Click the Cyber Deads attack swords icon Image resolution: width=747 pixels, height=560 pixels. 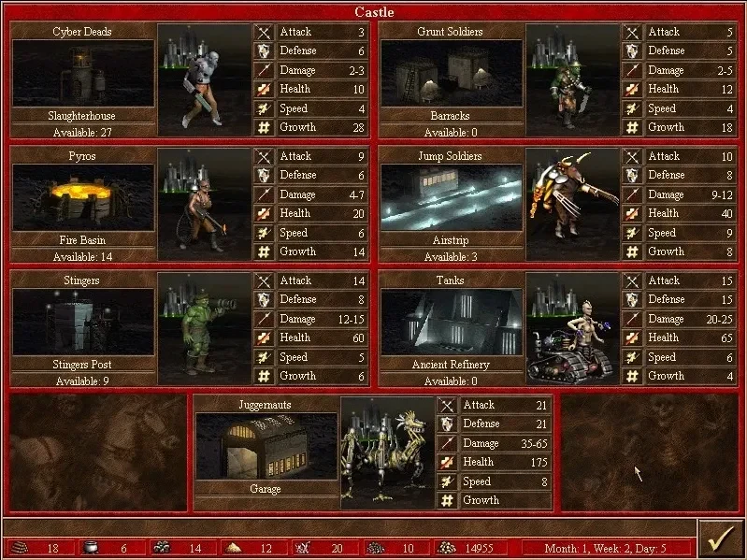pos(264,33)
